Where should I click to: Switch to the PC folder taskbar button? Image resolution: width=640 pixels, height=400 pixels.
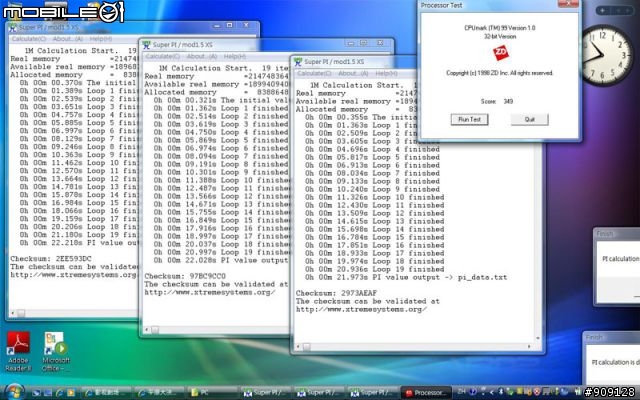(213, 393)
